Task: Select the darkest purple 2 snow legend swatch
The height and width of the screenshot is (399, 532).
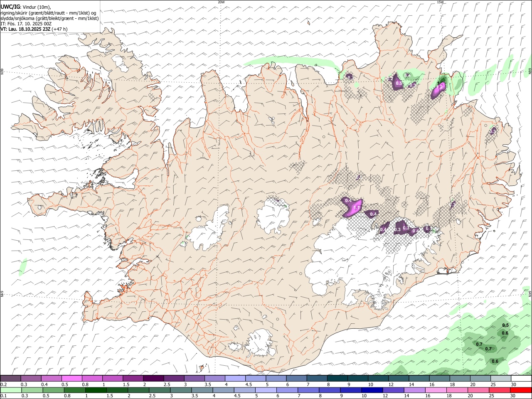Action: 153,378
